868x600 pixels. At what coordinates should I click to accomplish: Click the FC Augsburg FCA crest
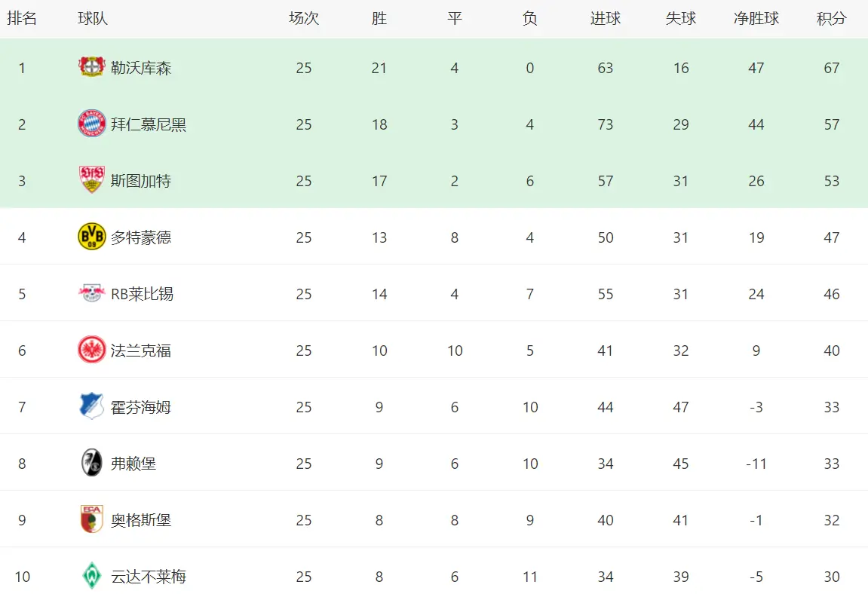pyautogui.click(x=92, y=519)
